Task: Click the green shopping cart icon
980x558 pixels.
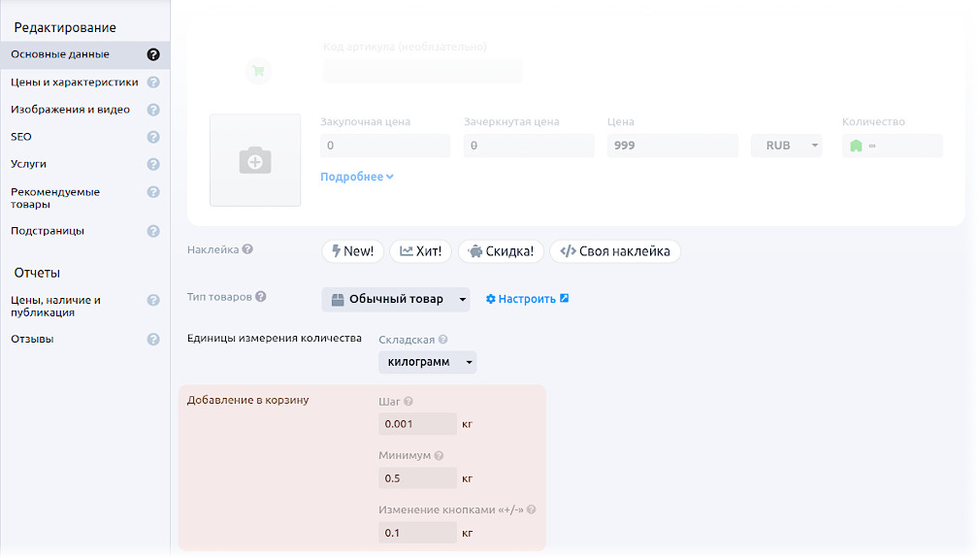Action: [x=258, y=71]
